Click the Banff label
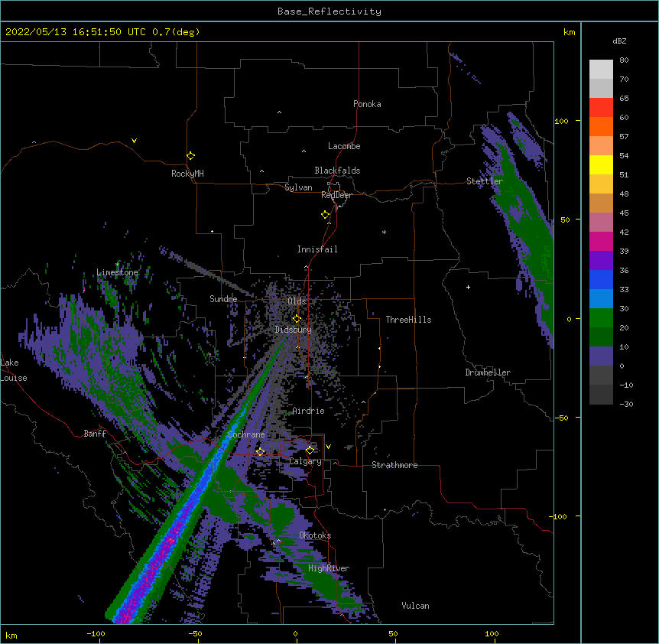 [x=95, y=434]
